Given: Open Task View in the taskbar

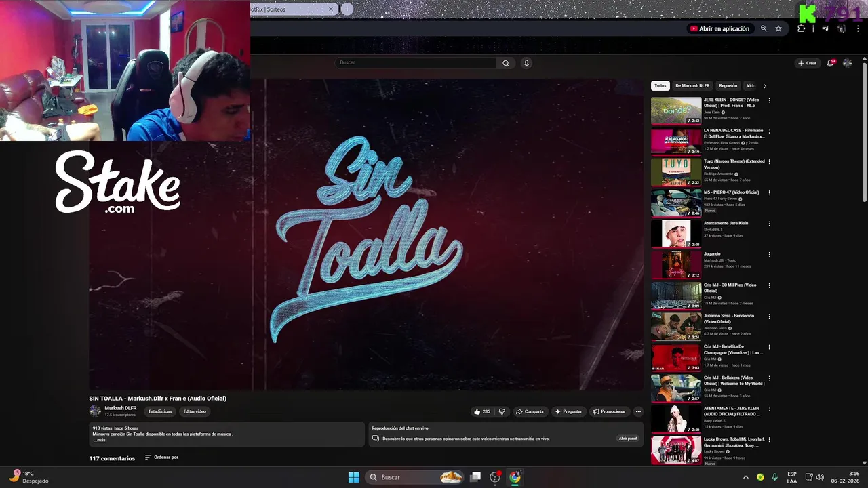Looking at the screenshot, I should [x=475, y=477].
